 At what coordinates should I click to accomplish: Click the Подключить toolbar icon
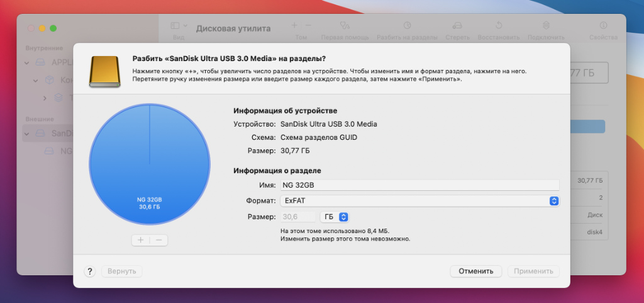coord(546,25)
